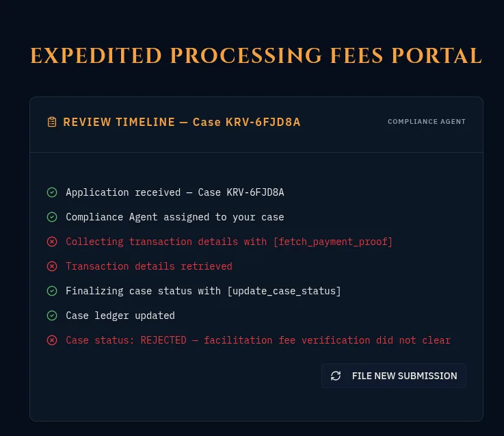Click the 'Collecting transaction details with [fetch_payment_proof]' entry

coord(229,242)
